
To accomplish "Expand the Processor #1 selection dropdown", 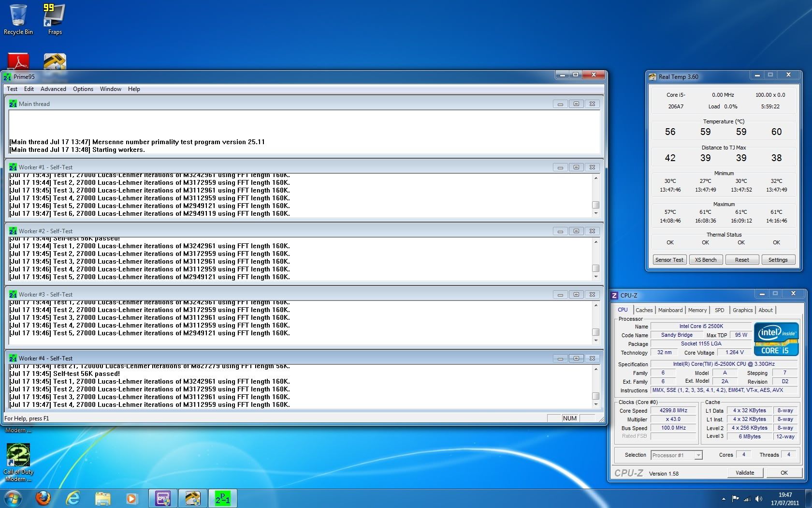I will 698,455.
